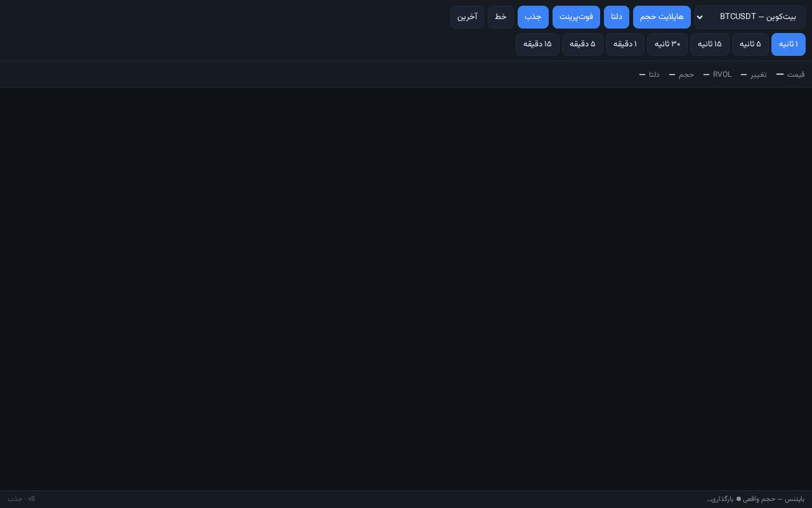Toggle the هایلایت حجم button
The image size is (812, 508).
point(662,17)
